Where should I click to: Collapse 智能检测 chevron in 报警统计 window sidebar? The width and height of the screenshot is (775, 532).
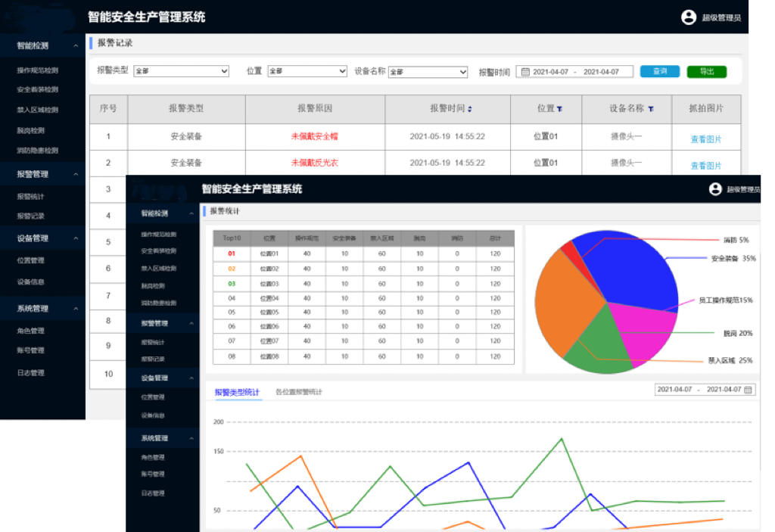[x=191, y=213]
